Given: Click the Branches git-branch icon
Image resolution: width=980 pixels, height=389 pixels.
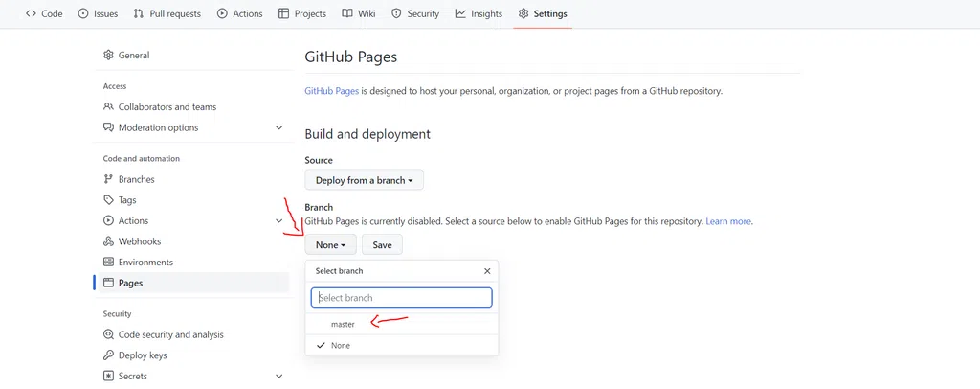Looking at the screenshot, I should tap(108, 179).
